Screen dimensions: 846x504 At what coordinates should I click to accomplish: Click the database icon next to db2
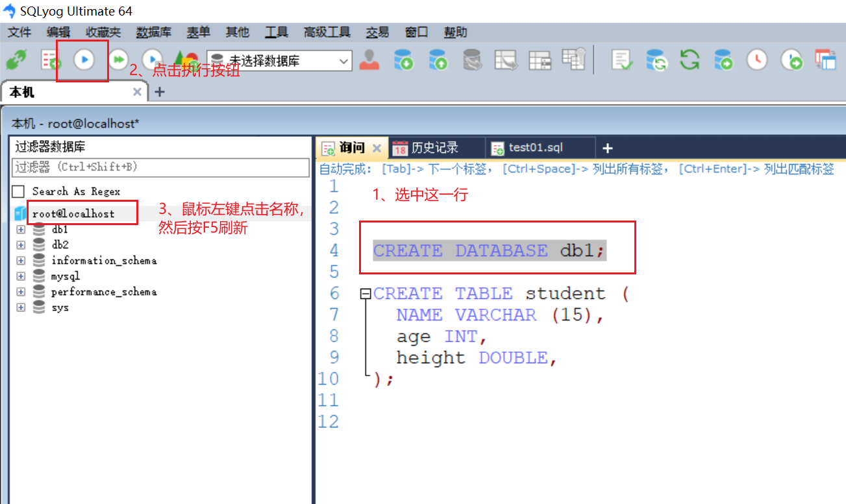[39, 245]
